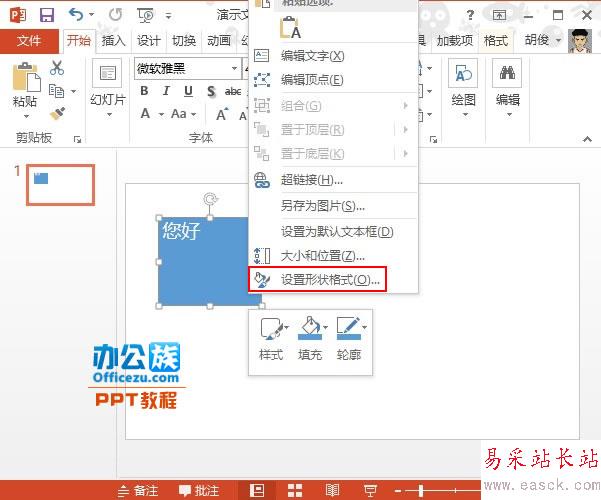Choose 编辑文字(X) from context menu
Image resolution: width=601 pixels, height=500 pixels.
333,56
